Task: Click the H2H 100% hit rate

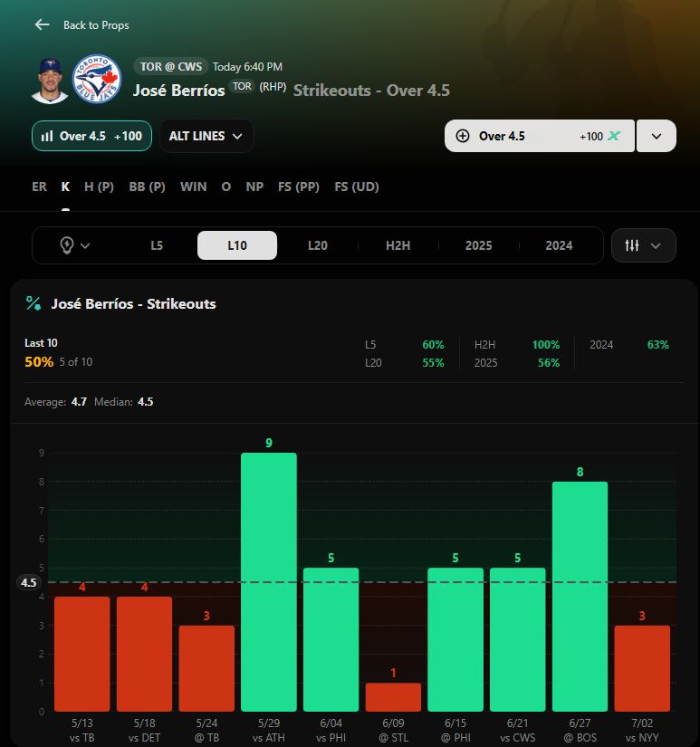Action: coord(546,345)
